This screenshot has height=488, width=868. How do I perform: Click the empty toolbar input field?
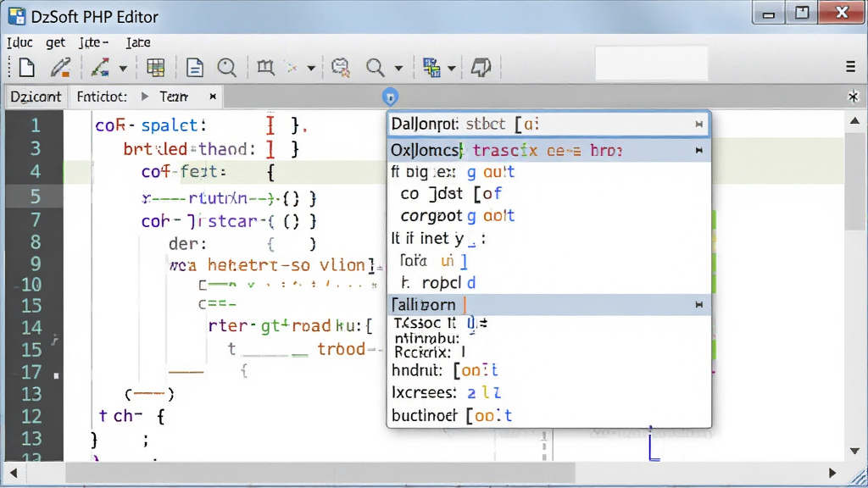point(652,64)
